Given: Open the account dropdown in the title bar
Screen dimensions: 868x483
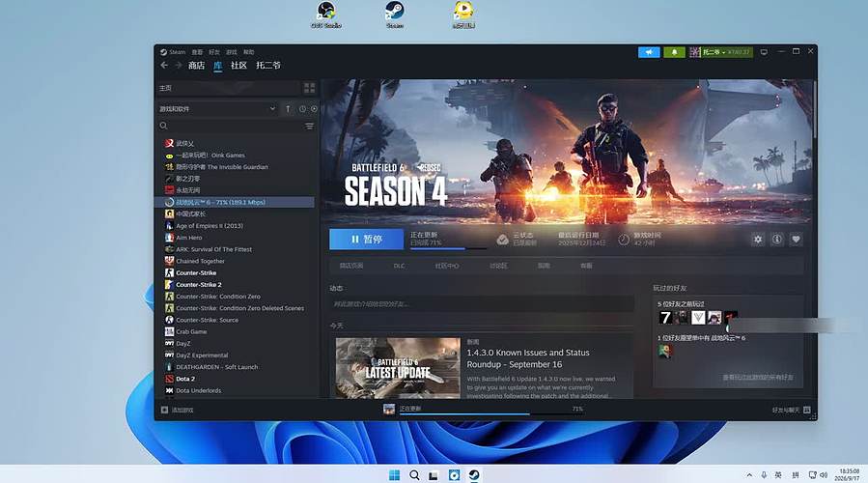Looking at the screenshot, I should (x=720, y=52).
